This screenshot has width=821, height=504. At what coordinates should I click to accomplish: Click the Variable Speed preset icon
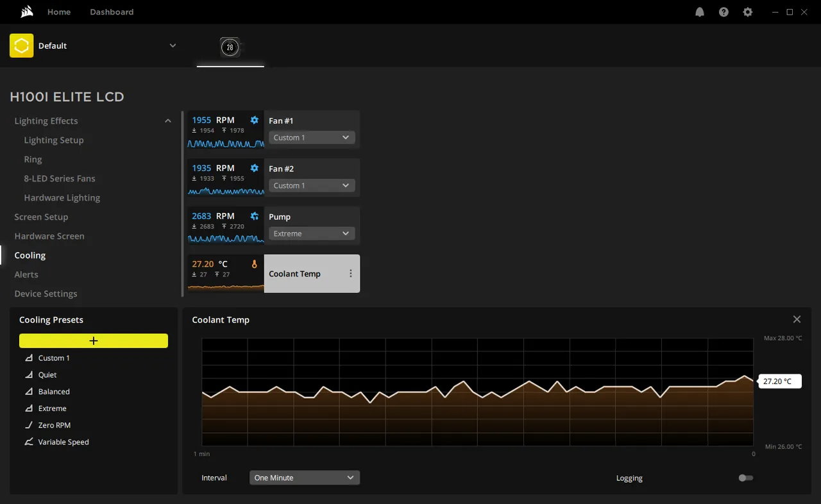pyautogui.click(x=29, y=441)
